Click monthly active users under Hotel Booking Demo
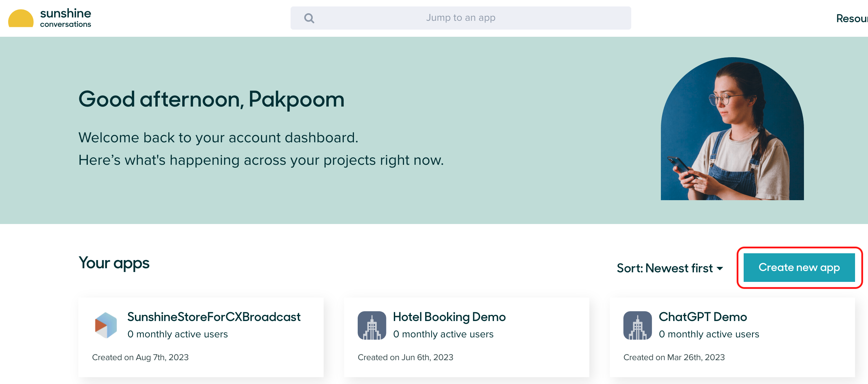 click(x=443, y=334)
